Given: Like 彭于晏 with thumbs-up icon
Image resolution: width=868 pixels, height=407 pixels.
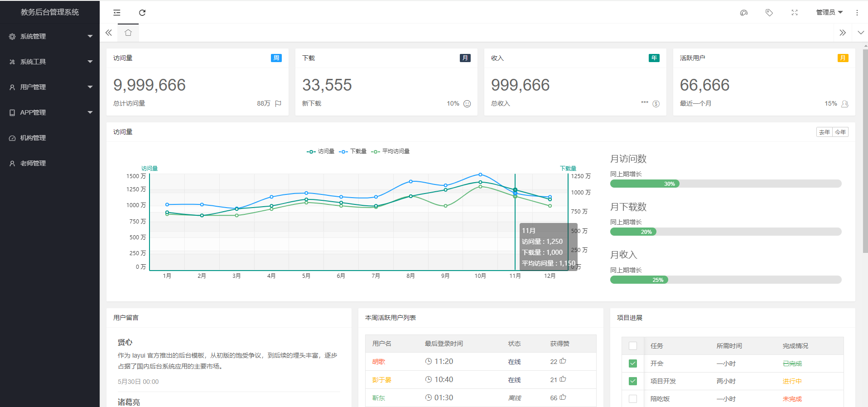Looking at the screenshot, I should point(563,379).
